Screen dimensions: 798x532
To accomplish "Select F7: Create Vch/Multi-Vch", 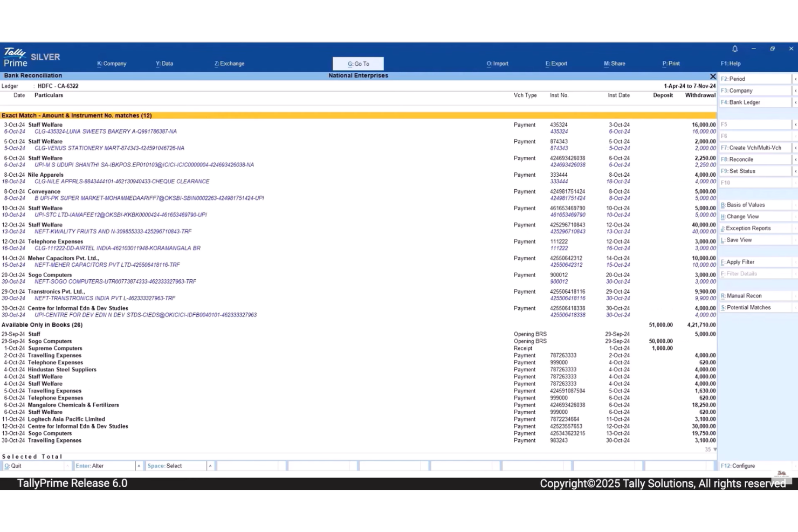I will click(753, 147).
